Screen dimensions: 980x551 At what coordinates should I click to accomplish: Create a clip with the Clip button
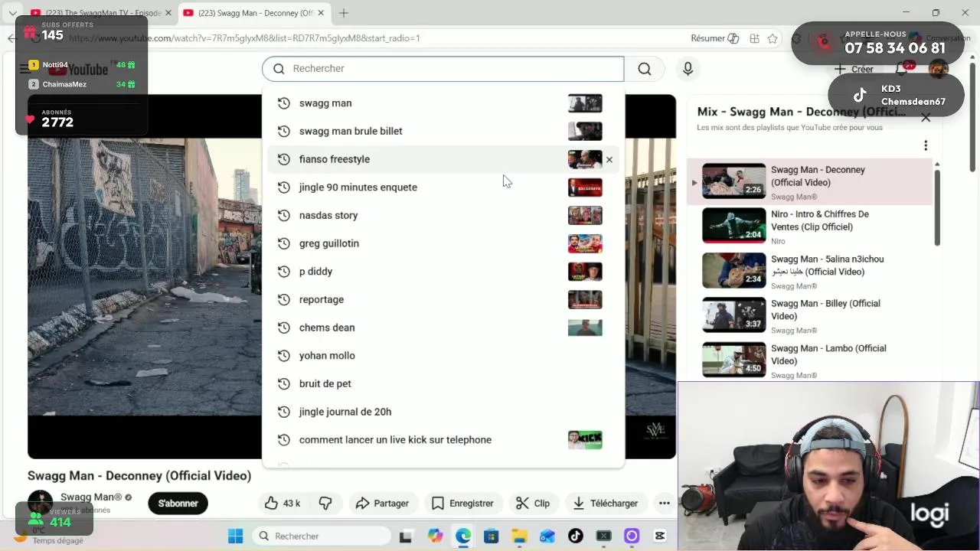(x=533, y=503)
